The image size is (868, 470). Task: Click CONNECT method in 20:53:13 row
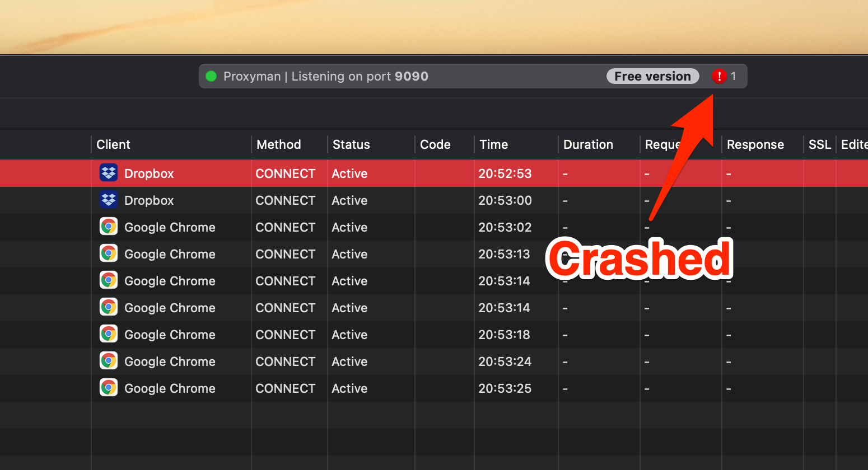point(286,254)
